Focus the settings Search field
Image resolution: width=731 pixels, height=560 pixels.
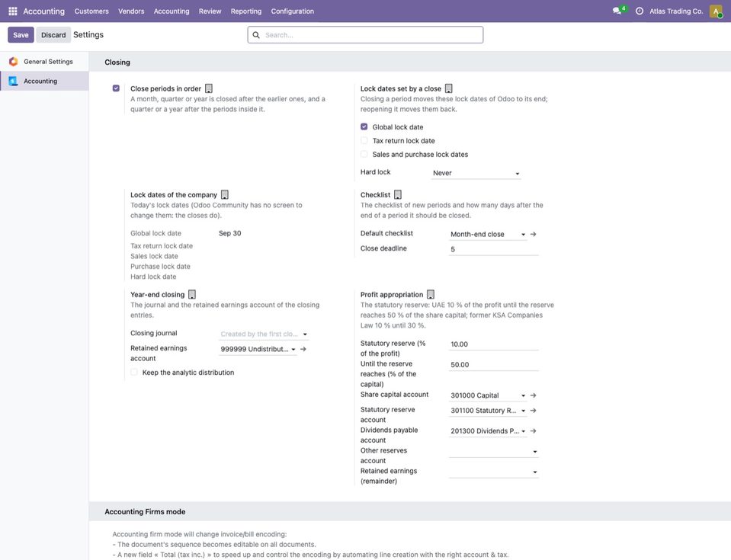pyautogui.click(x=365, y=35)
